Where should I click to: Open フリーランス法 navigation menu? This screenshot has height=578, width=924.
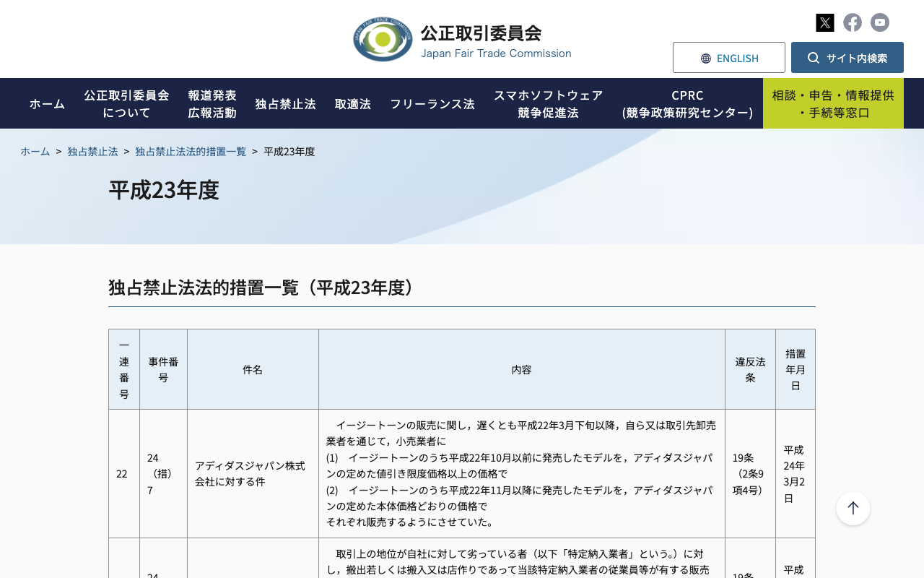tap(432, 103)
